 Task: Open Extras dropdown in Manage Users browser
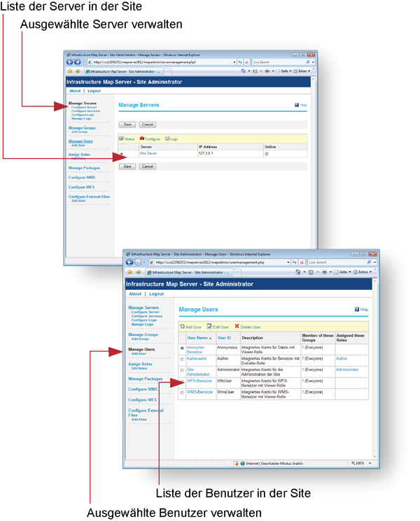363,272
